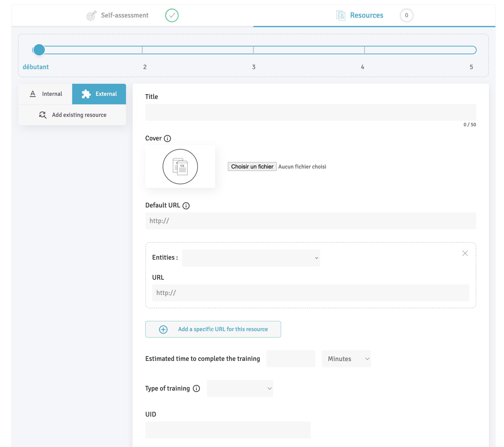This screenshot has width=504, height=447.
Task: Click the Cover info icon
Action: [x=168, y=138]
